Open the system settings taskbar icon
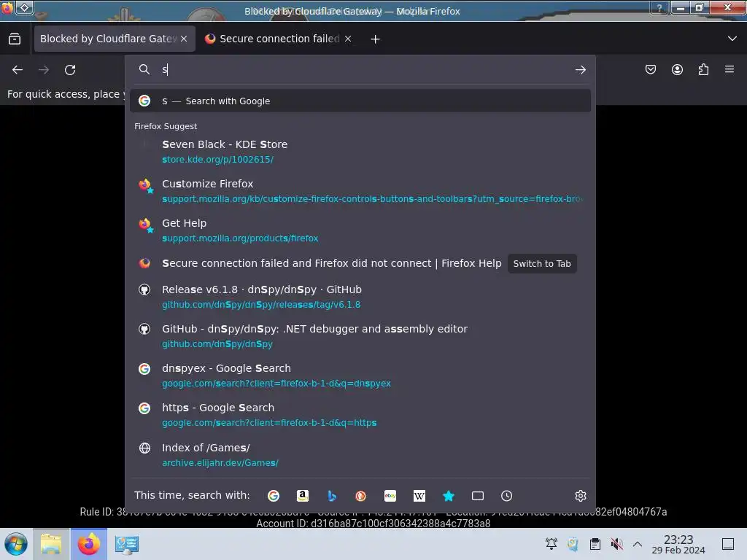The image size is (747, 560). coord(127,544)
